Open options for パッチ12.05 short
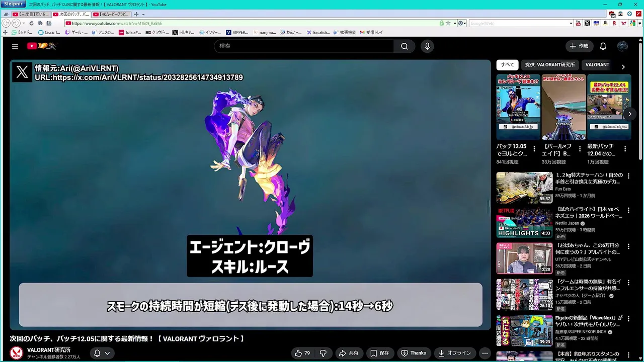This screenshot has width=644, height=362. coord(534,149)
